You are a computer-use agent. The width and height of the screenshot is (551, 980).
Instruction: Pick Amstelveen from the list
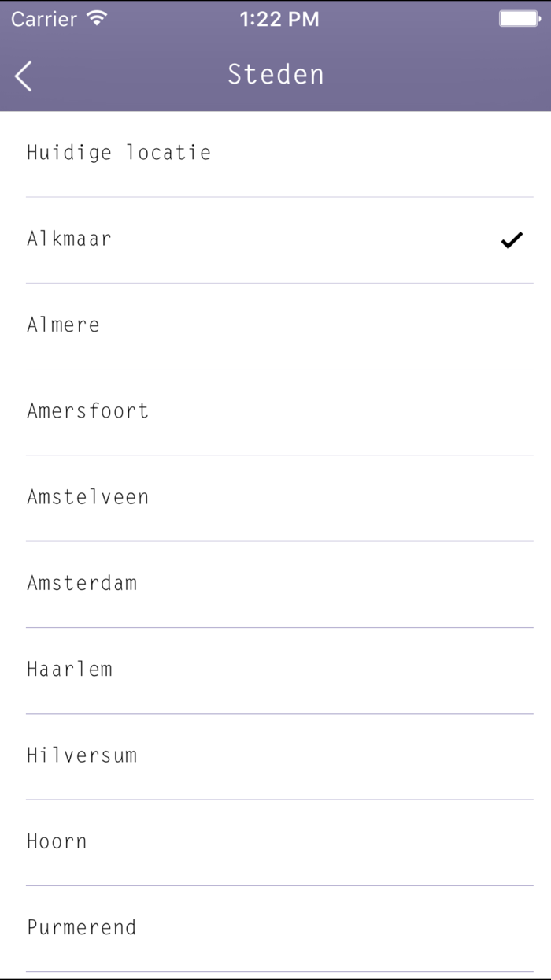point(88,497)
